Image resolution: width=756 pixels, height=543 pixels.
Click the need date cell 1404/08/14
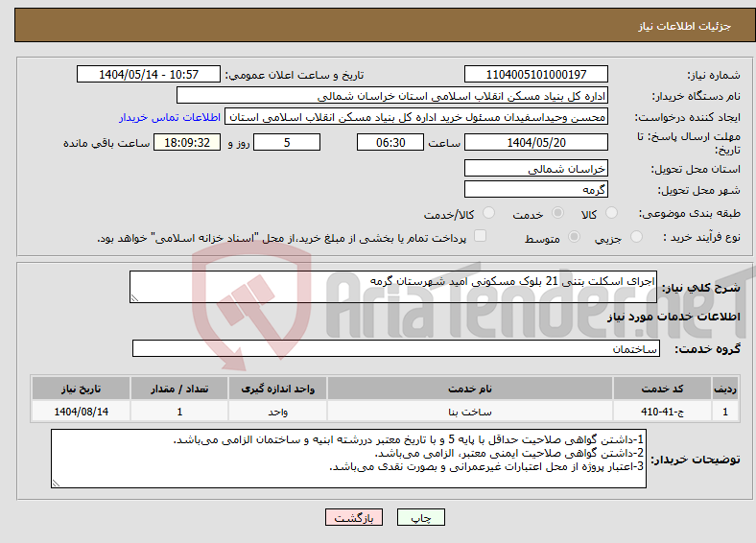coord(81,412)
